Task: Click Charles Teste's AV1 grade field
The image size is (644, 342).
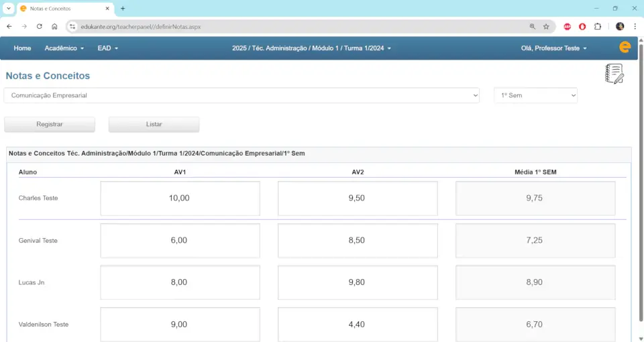Action: 180,198
